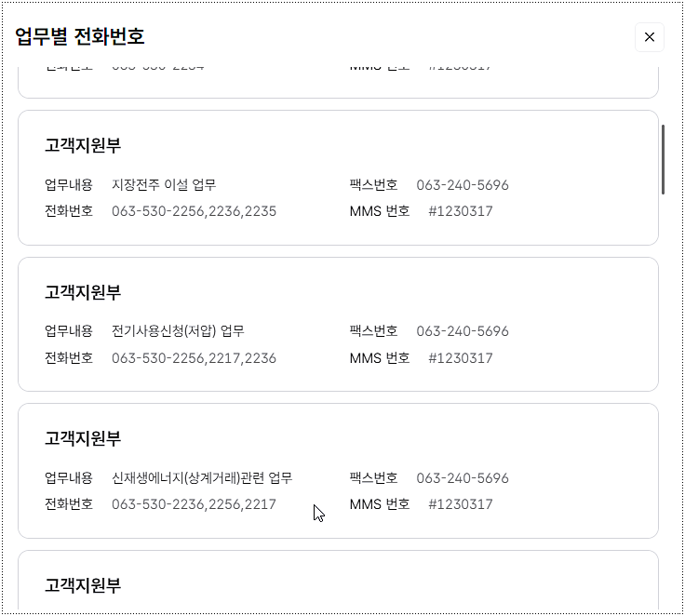Click 고객지원부 heading above 전기사용신청(저압) 업무
685x616 pixels.
(x=83, y=292)
